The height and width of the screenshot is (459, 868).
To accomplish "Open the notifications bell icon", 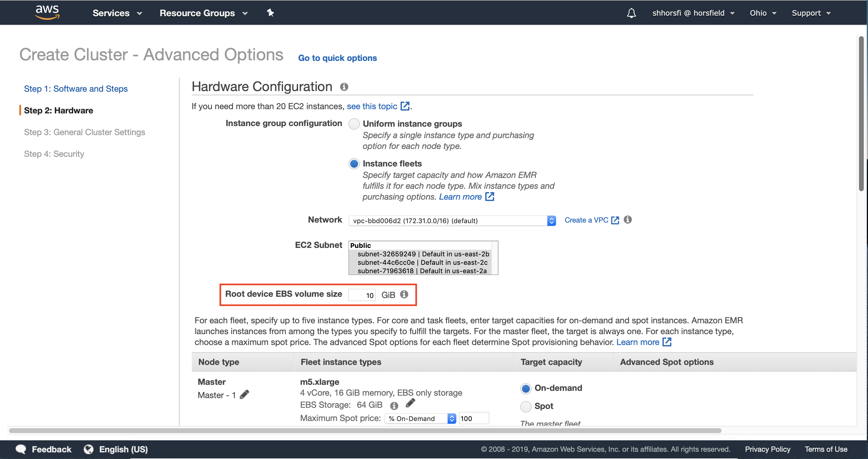I will click(631, 13).
